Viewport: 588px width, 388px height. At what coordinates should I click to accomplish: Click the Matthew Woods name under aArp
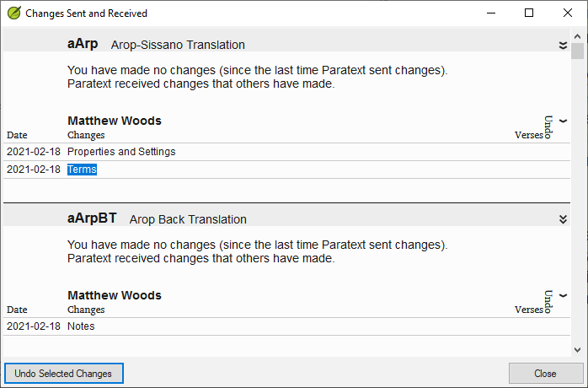[115, 121]
